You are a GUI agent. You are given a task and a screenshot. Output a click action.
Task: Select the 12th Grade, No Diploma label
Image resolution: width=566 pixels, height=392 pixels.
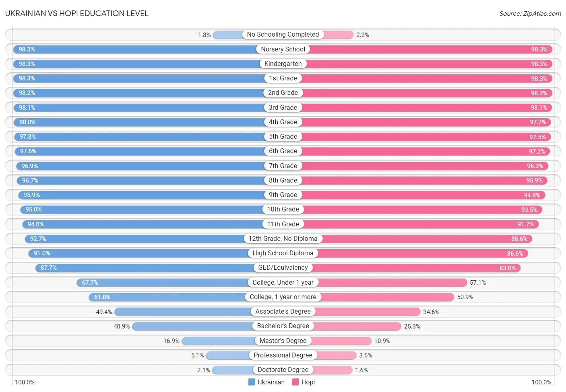(x=283, y=239)
